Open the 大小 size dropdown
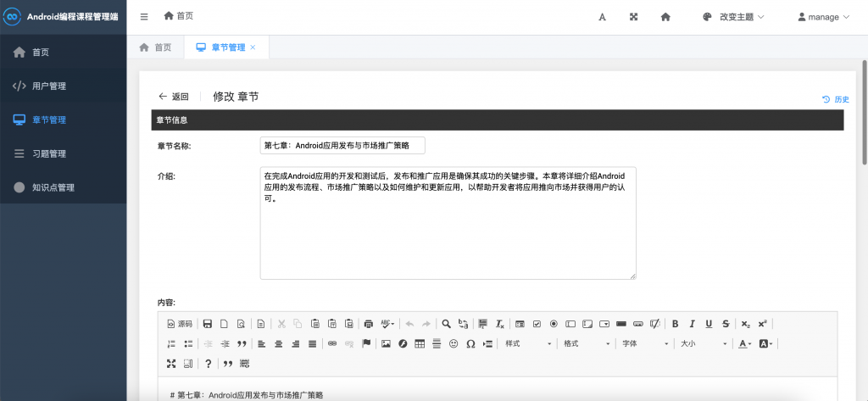The height and width of the screenshot is (401, 868). tap(704, 344)
